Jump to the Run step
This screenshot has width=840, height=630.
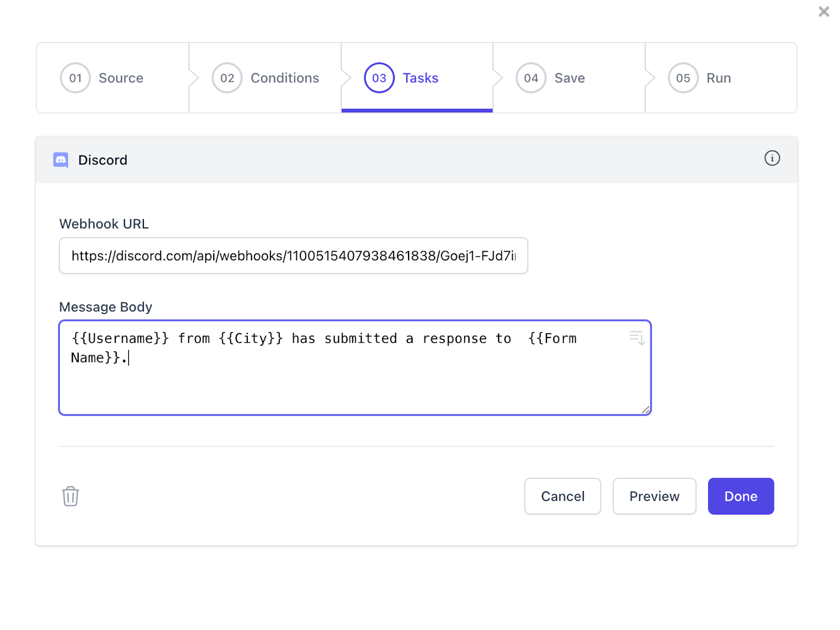719,78
